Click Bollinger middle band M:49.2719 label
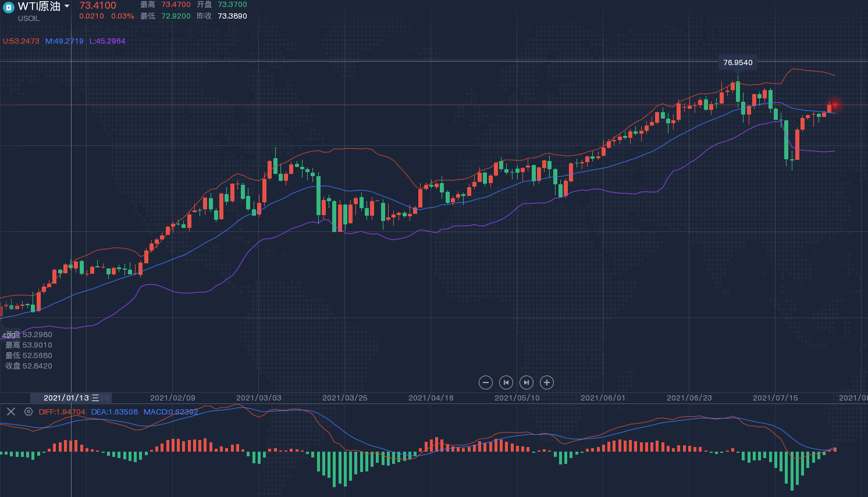 [65, 41]
